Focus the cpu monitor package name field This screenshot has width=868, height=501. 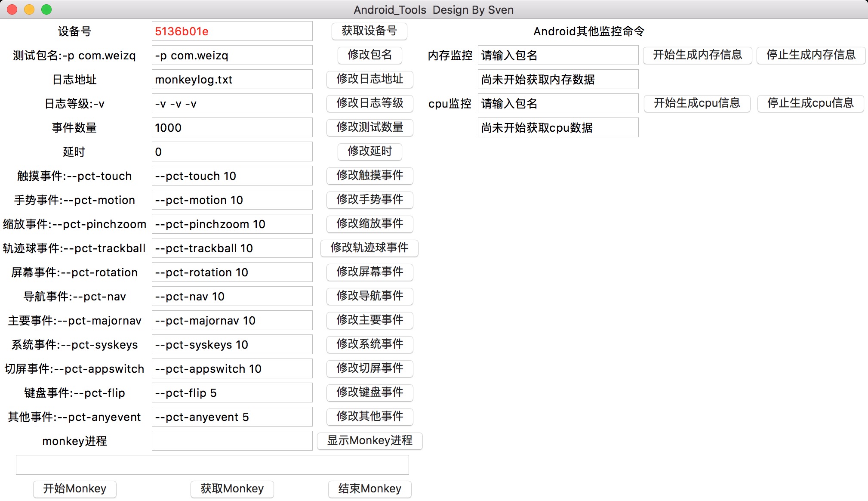point(557,104)
